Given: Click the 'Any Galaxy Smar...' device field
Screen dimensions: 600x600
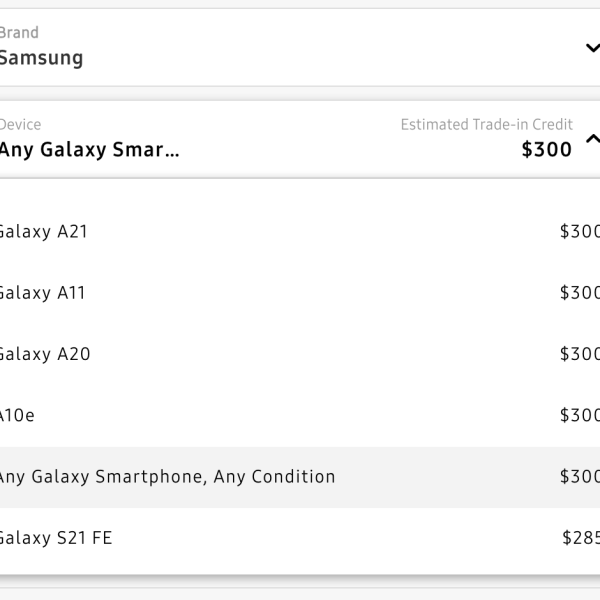Looking at the screenshot, I should click(x=90, y=150).
